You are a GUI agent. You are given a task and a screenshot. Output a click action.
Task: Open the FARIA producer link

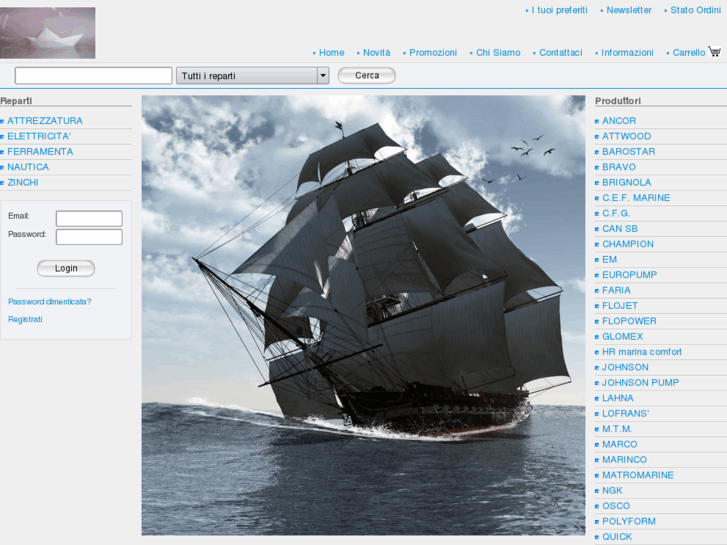616,290
